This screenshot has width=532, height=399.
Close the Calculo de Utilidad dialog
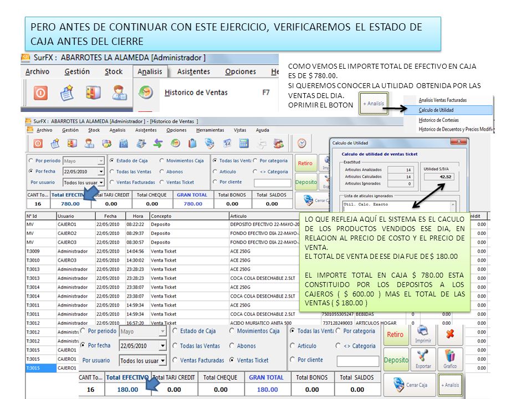(459, 141)
